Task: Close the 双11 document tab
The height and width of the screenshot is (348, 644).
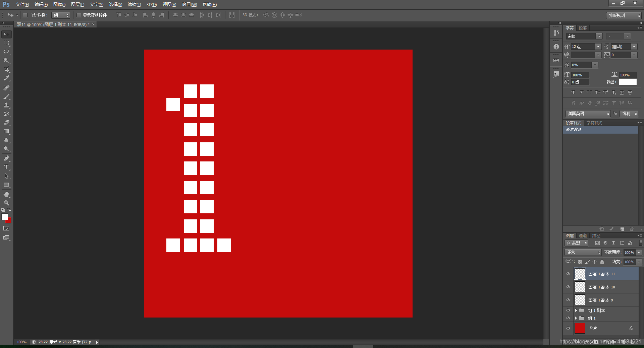Action: (x=93, y=24)
